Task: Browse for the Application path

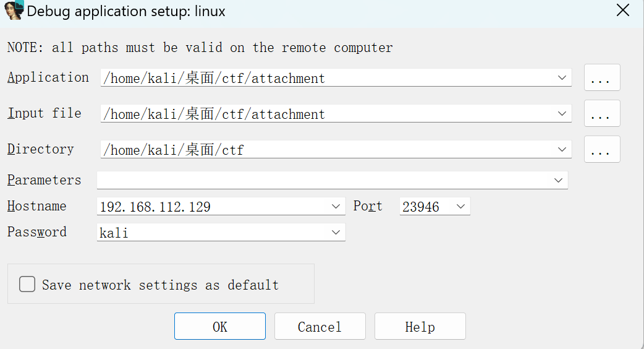Action: (601, 79)
